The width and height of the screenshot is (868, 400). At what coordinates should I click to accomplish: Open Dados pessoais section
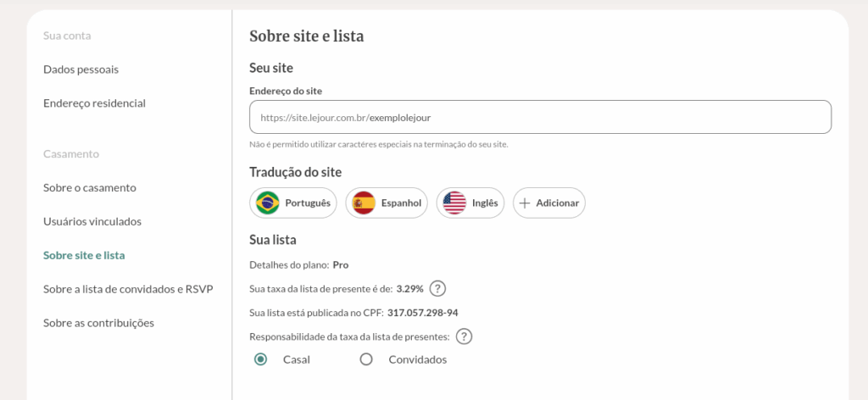click(x=81, y=69)
